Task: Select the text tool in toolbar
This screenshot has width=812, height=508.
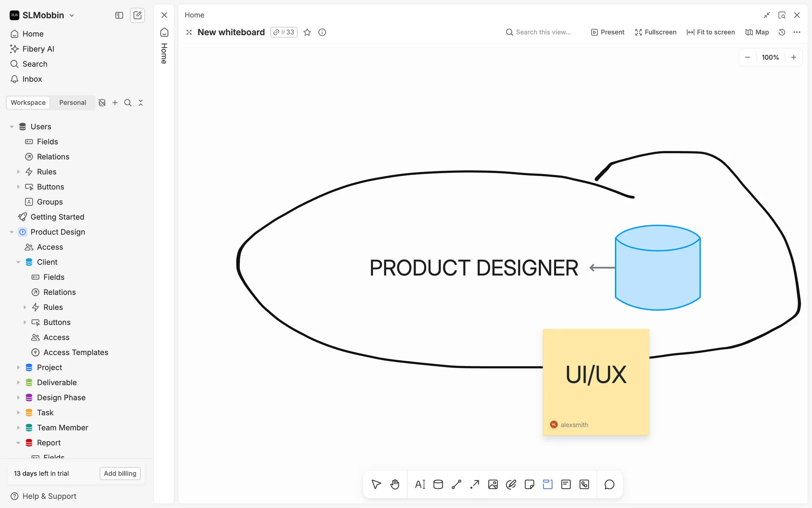Action: coord(420,484)
